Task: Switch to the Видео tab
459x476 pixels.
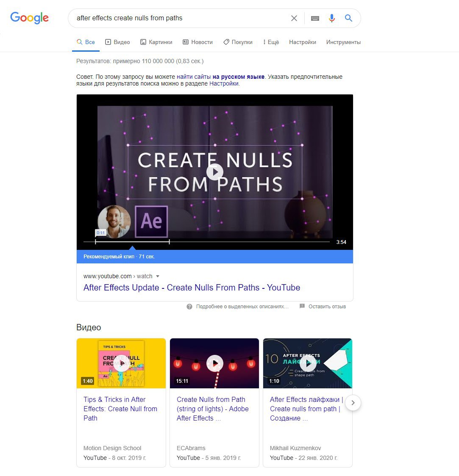Action: coord(117,42)
